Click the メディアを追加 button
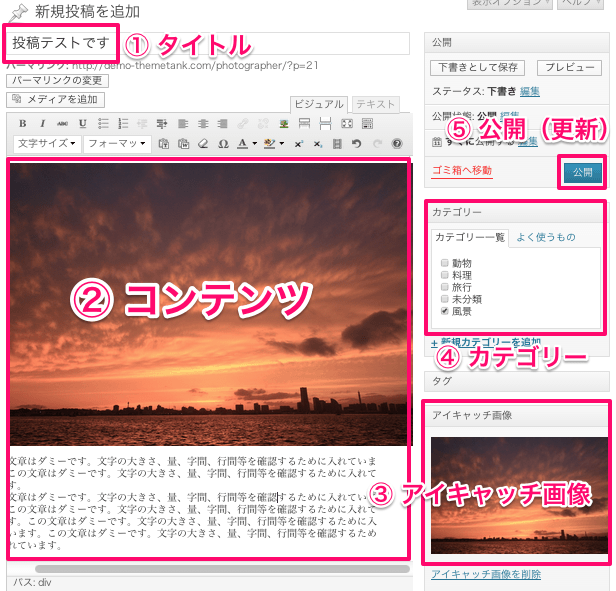The height and width of the screenshot is (591, 616). (55, 100)
